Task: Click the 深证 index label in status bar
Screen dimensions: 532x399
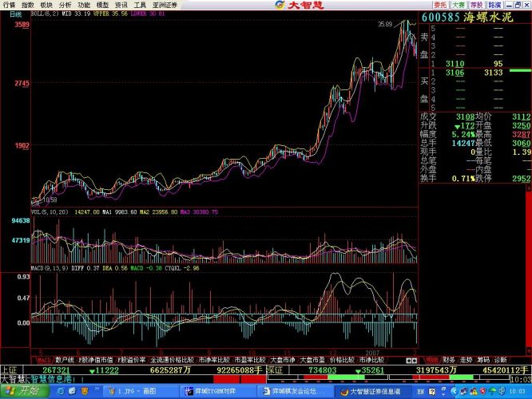Action: tap(275, 370)
